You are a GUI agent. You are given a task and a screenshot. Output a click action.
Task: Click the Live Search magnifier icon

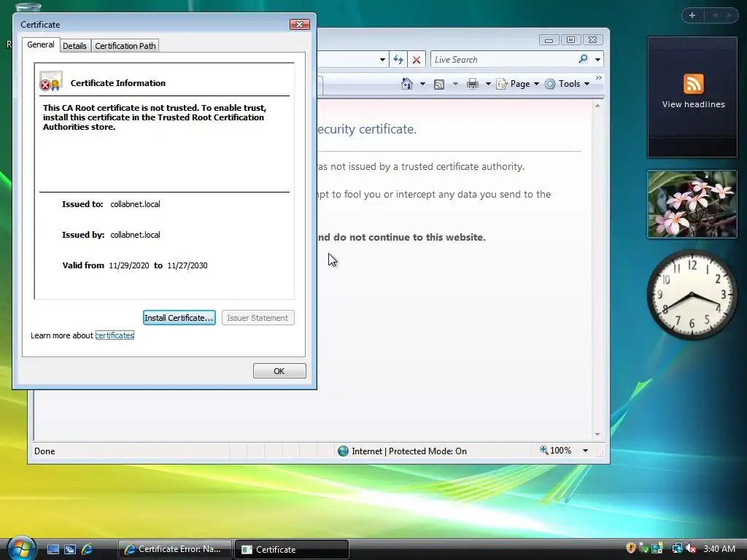(583, 59)
